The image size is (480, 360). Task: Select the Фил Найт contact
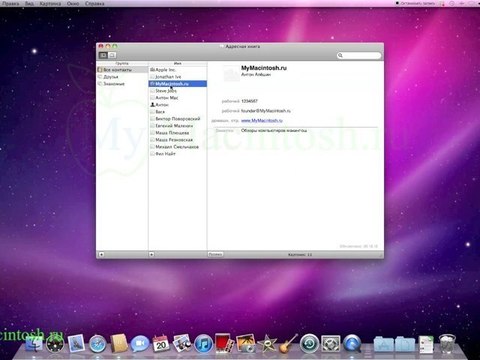coord(178,154)
